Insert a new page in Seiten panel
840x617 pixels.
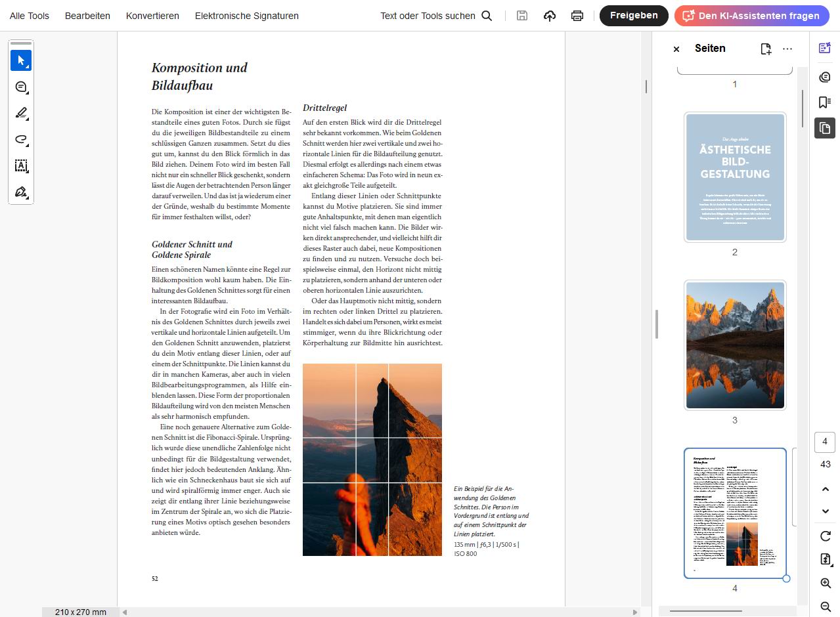766,49
